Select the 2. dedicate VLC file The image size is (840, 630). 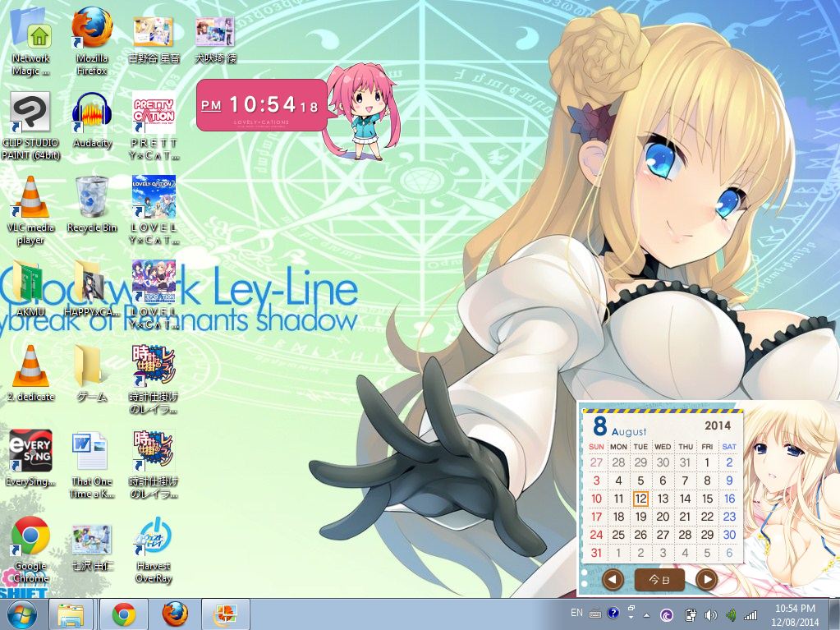pos(30,374)
